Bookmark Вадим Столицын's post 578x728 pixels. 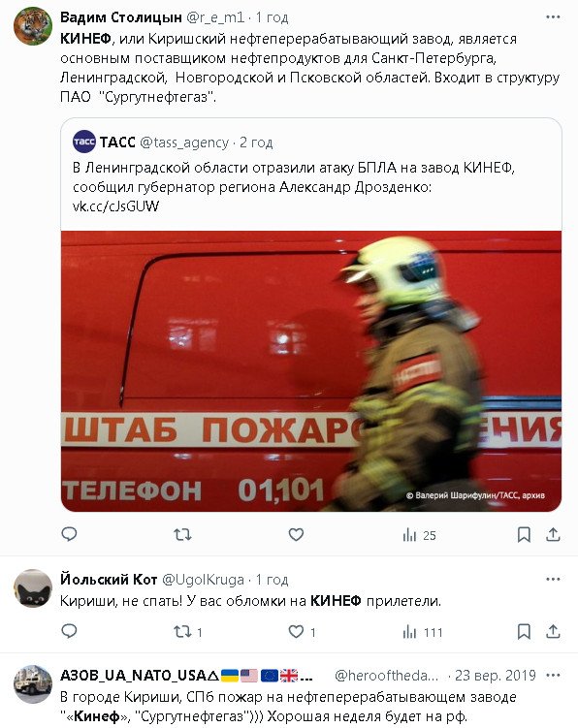pyautogui.click(x=524, y=535)
